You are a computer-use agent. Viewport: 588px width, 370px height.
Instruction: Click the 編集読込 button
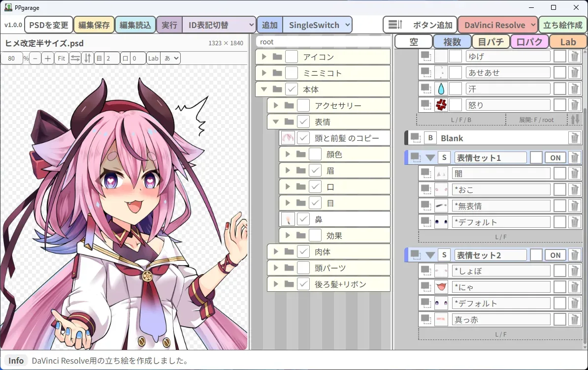point(135,25)
